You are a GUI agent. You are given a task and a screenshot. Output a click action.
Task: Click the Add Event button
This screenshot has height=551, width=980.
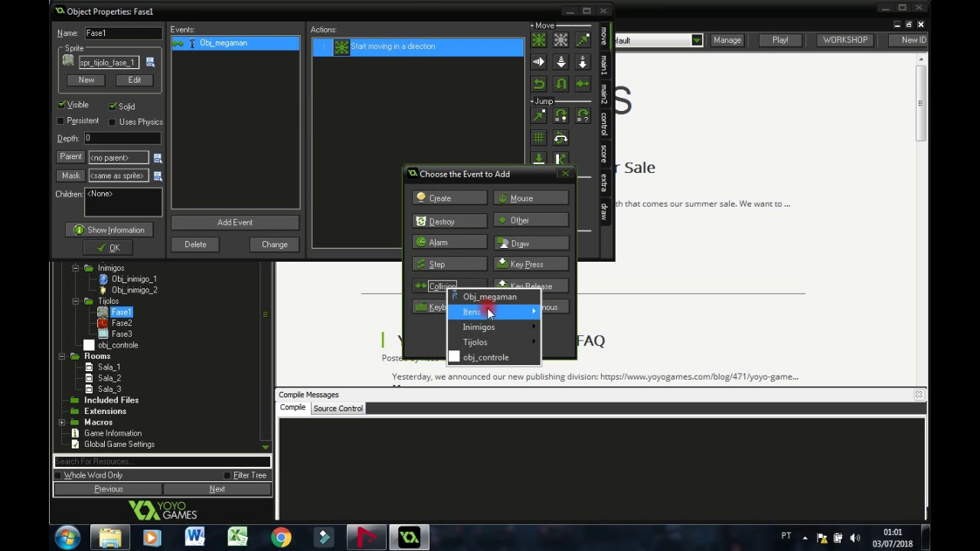[235, 223]
